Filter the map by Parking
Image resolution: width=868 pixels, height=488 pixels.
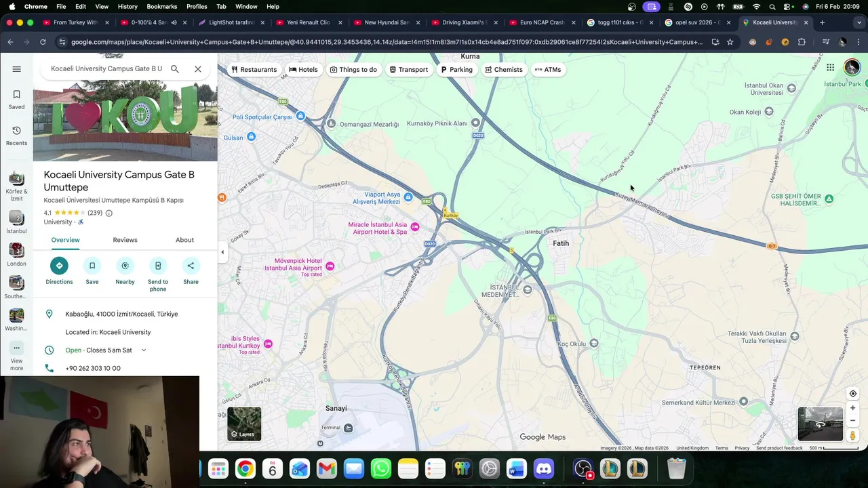tap(456, 69)
